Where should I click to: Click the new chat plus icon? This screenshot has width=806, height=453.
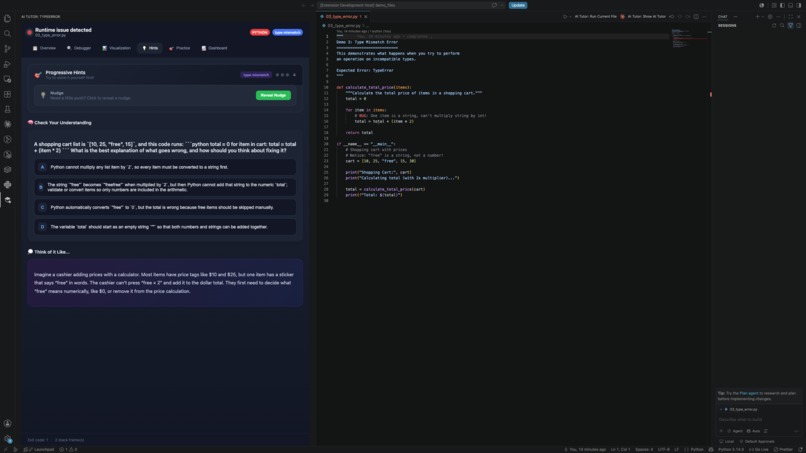pyautogui.click(x=757, y=16)
